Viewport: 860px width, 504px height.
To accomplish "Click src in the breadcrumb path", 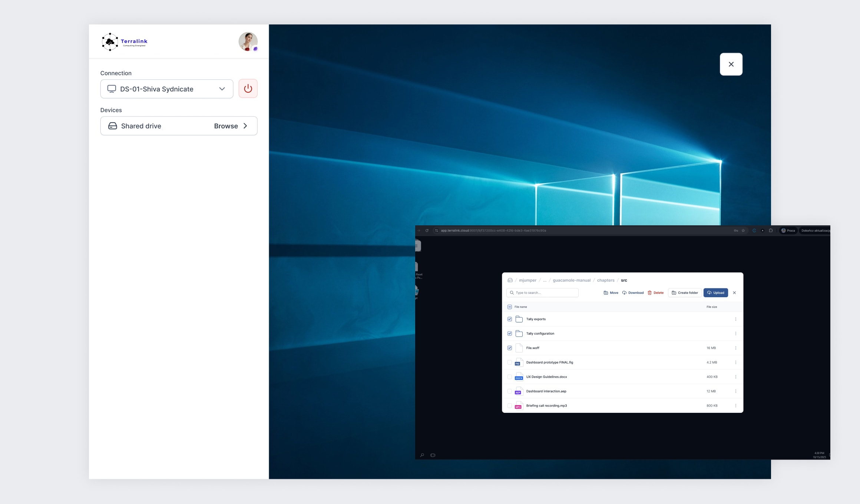I will [624, 281].
